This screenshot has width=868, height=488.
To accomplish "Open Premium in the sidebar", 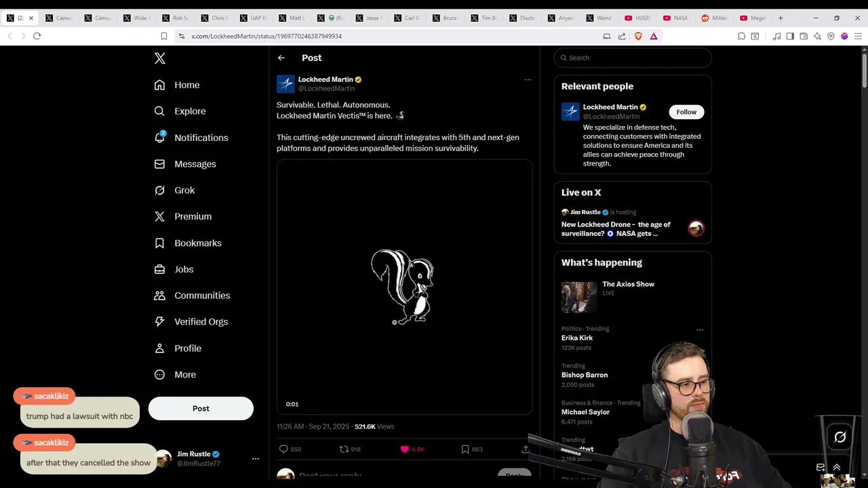I will pyautogui.click(x=183, y=216).
